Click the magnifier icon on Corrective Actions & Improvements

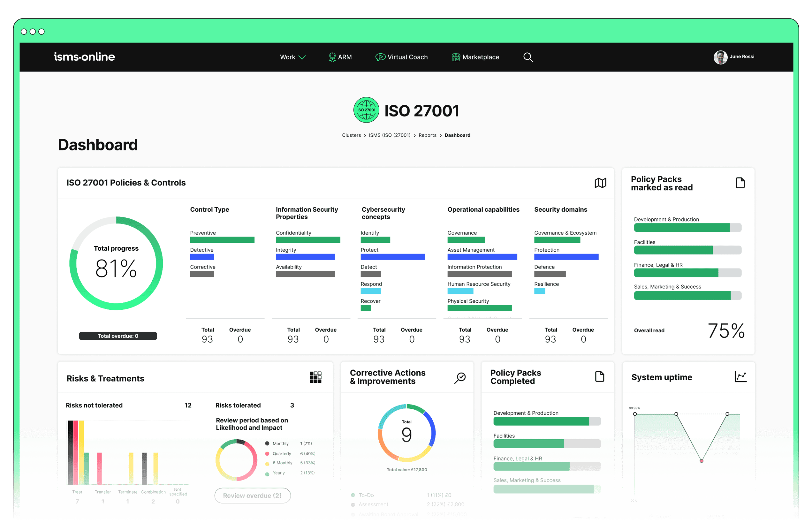(460, 377)
